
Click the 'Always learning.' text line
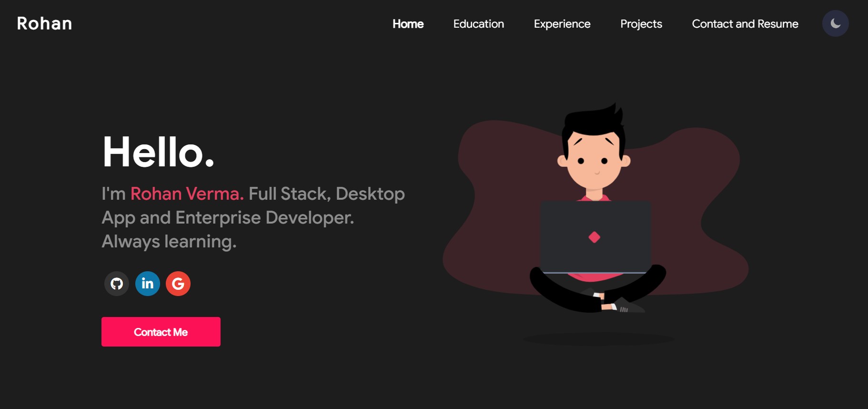pyautogui.click(x=169, y=242)
